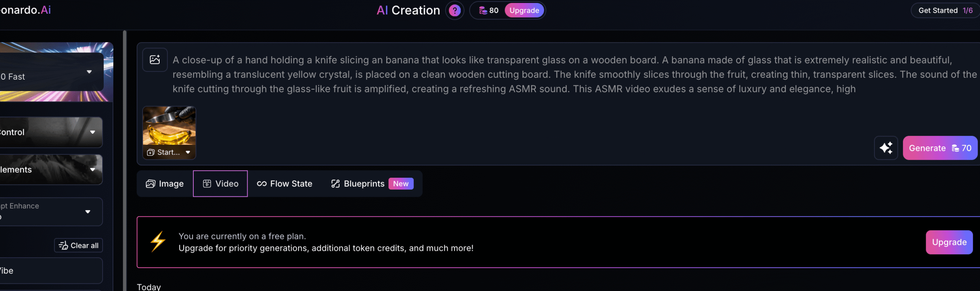Click the token coins icon showing 80

coord(483,10)
